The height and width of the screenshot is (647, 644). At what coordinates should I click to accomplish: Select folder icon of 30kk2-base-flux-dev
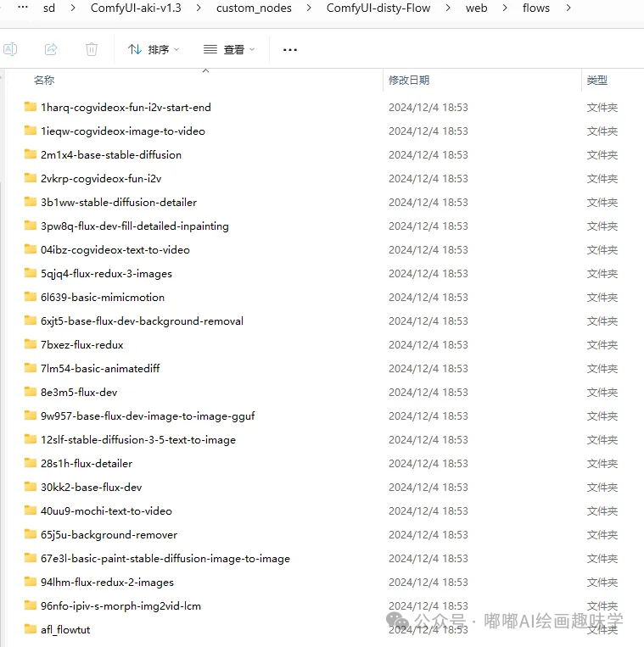coord(31,487)
